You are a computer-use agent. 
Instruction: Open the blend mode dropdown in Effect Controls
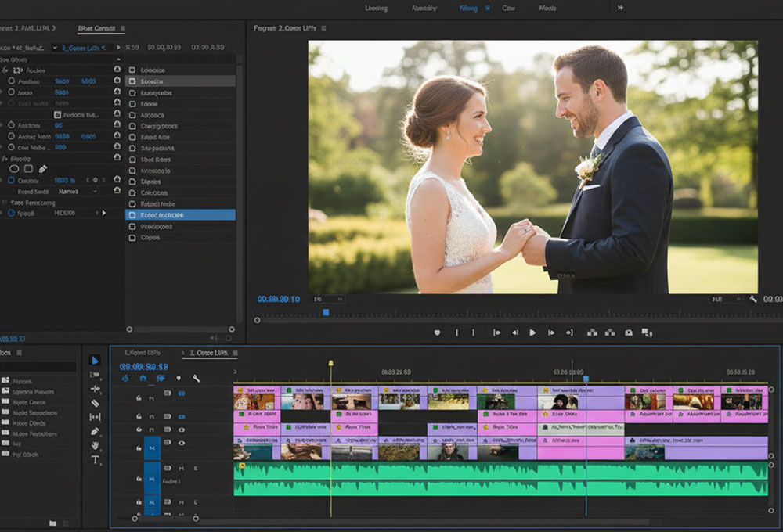pyautogui.click(x=78, y=191)
